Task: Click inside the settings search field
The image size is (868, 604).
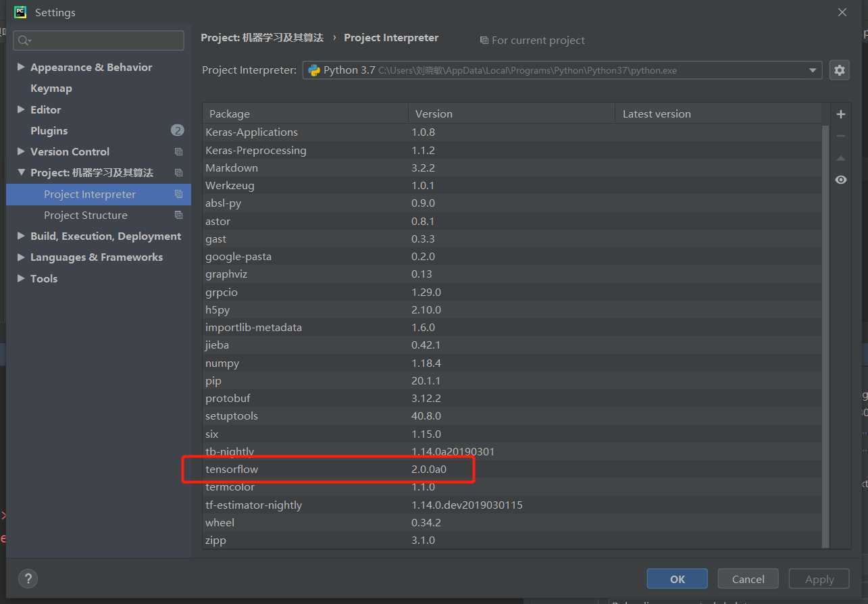Action: pos(99,41)
